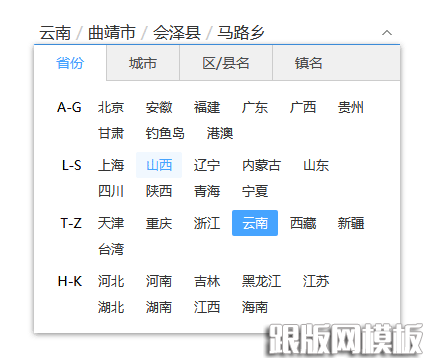Choose 江西 province
Viewport: 435px width, 363px height.
point(207,307)
